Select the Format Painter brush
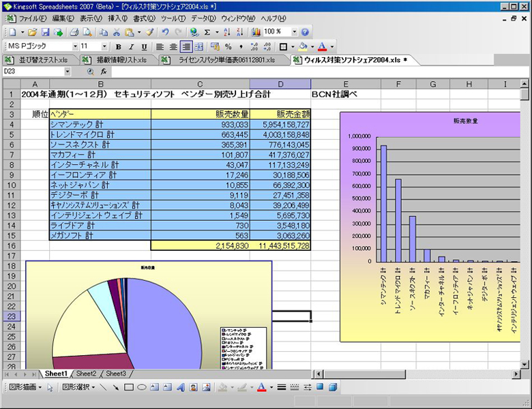Image resolution: width=532 pixels, height=409 pixels. coord(149,32)
